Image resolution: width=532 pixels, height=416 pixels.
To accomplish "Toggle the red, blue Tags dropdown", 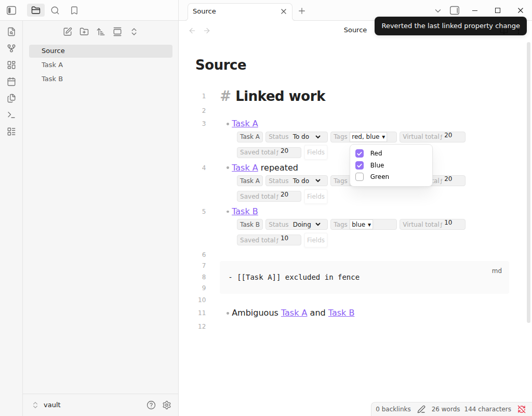I will click(x=368, y=137).
